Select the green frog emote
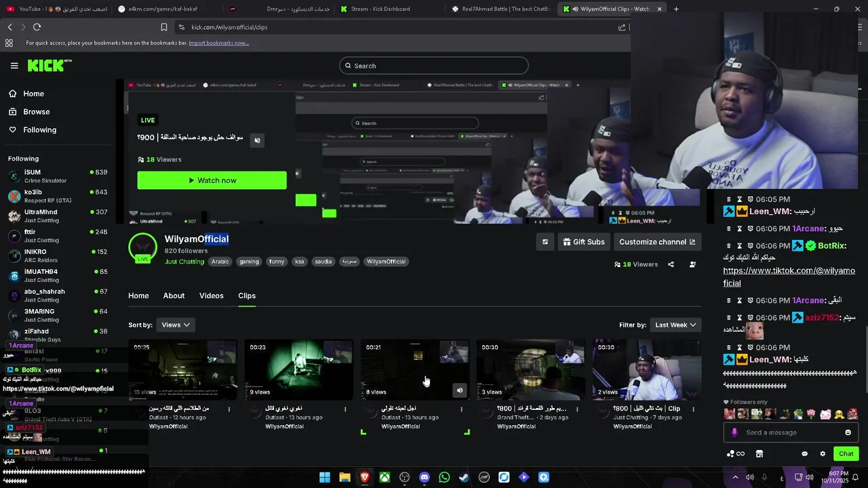Screen dimensions: 868x488 [799, 414]
